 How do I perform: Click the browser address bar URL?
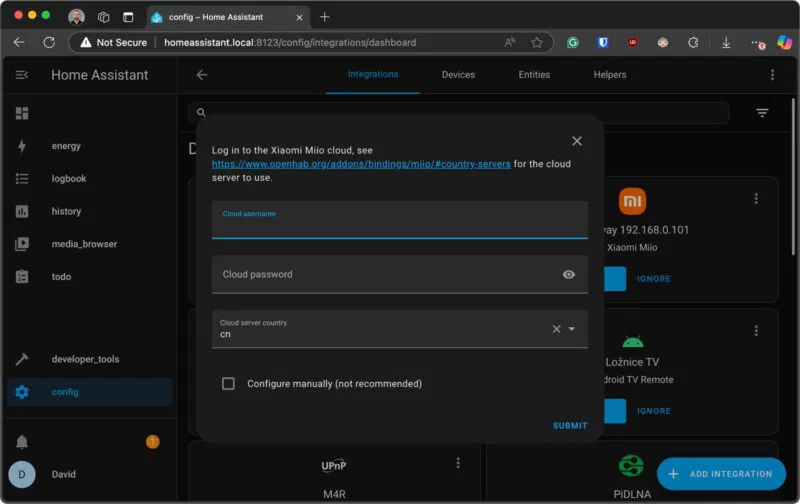(x=290, y=43)
